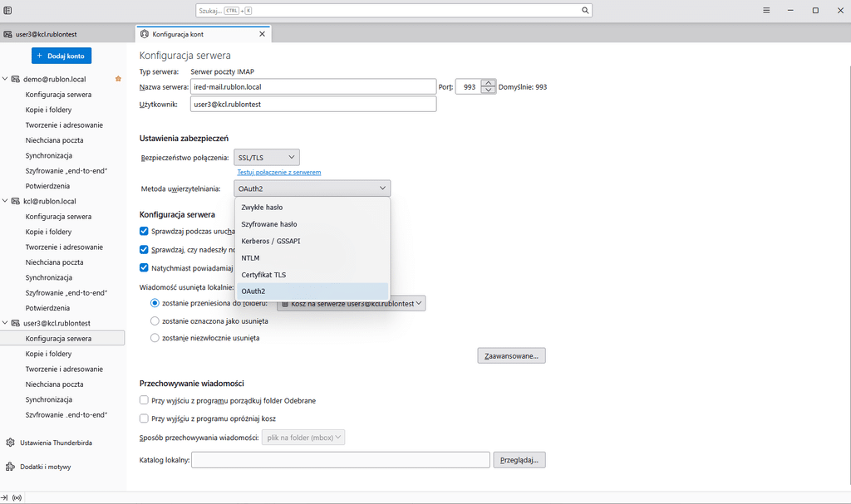Click the Konfiguracja kont tab icon
Screen dimensions: 851x504
pos(145,34)
